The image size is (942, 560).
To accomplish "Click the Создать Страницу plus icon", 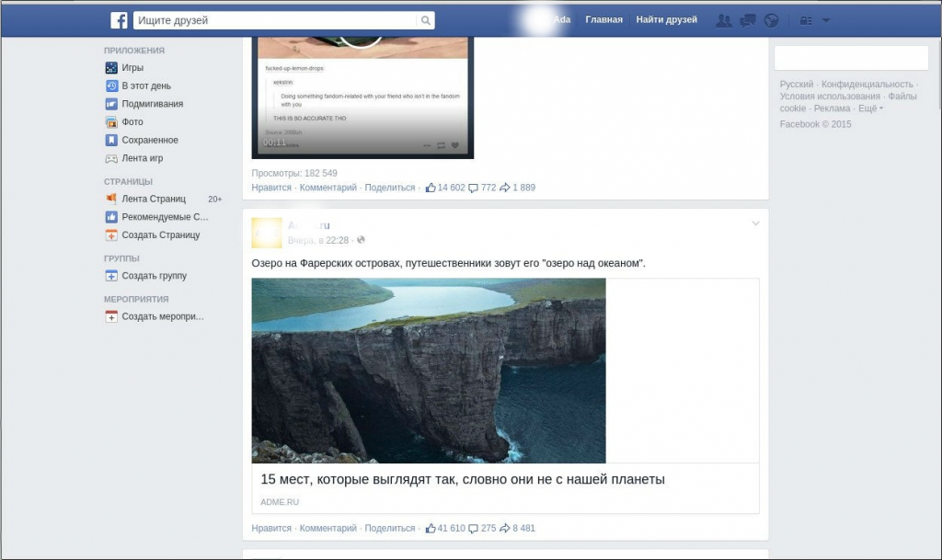I will pyautogui.click(x=111, y=234).
